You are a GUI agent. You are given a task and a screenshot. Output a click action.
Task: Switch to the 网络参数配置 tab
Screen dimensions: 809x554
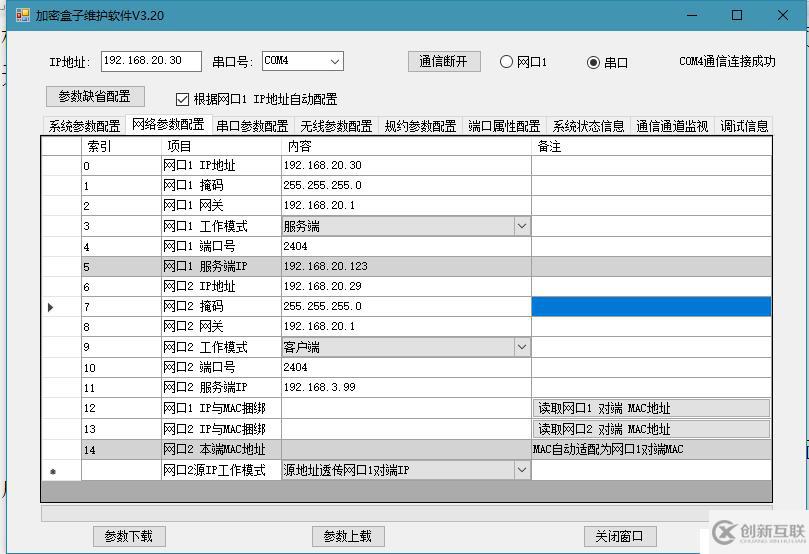tap(168, 124)
